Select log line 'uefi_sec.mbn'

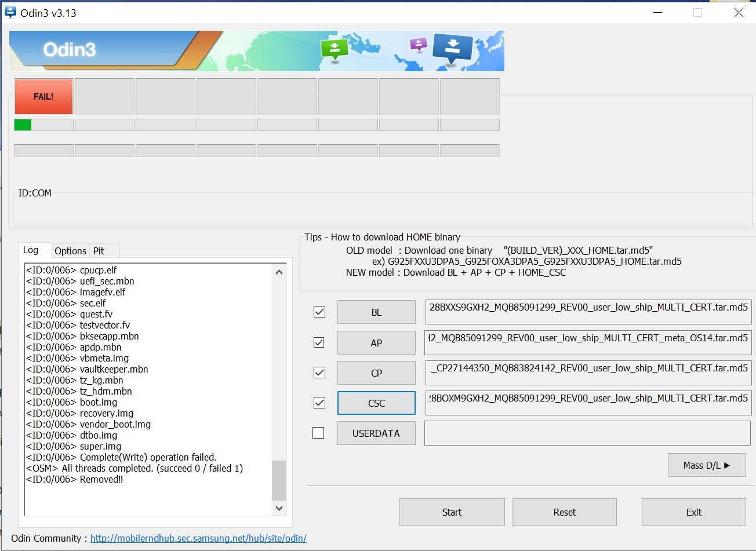click(80, 281)
